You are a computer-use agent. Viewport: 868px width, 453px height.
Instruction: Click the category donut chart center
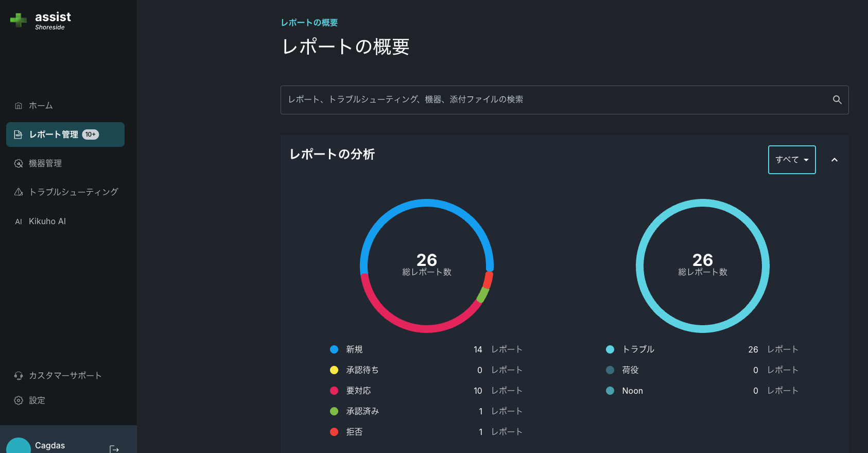703,266
